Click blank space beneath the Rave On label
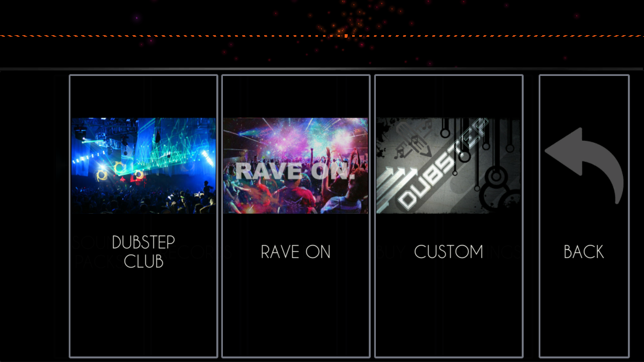This screenshot has width=644, height=362. pyautogui.click(x=296, y=309)
